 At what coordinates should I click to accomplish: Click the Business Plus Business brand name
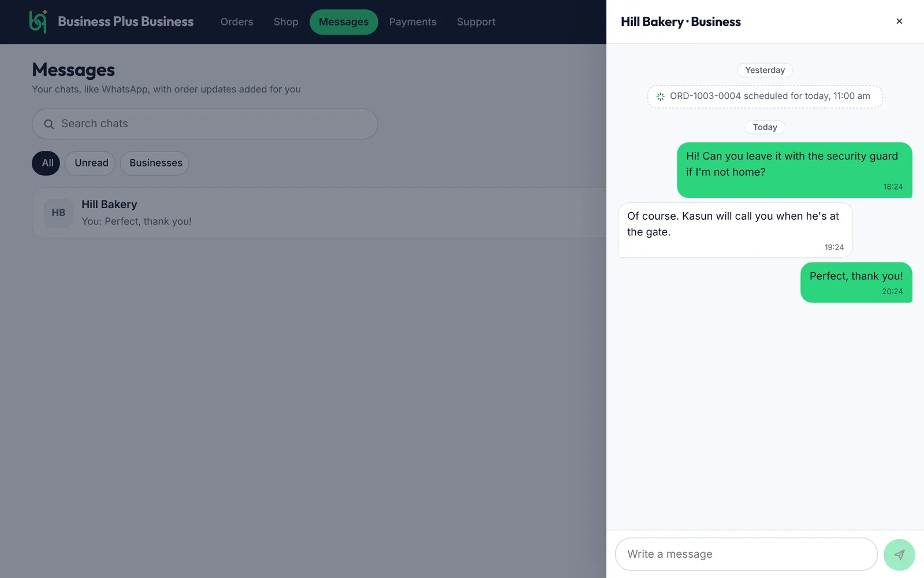pyautogui.click(x=126, y=22)
